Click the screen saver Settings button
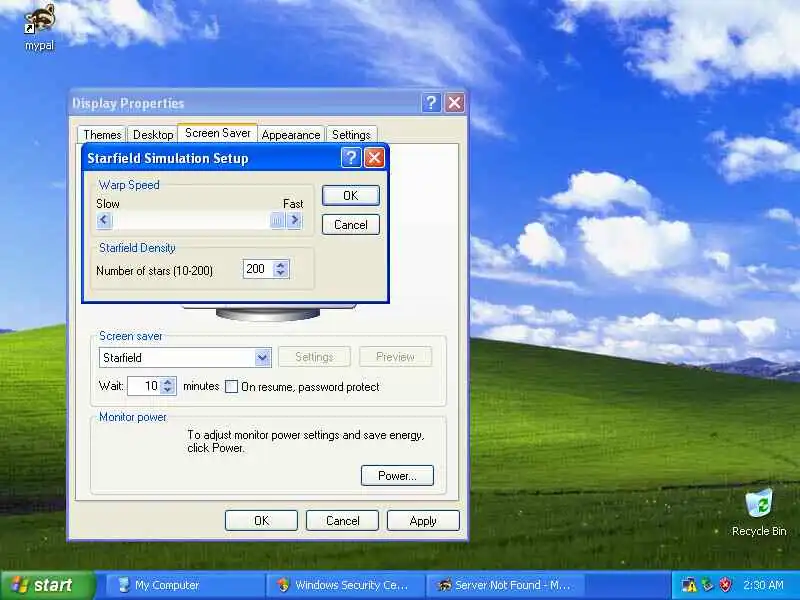 click(x=314, y=357)
